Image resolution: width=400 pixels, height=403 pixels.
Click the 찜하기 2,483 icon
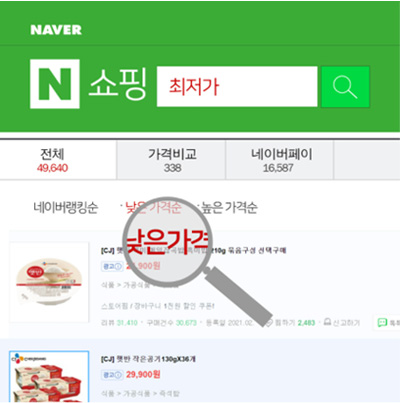pos(269,323)
